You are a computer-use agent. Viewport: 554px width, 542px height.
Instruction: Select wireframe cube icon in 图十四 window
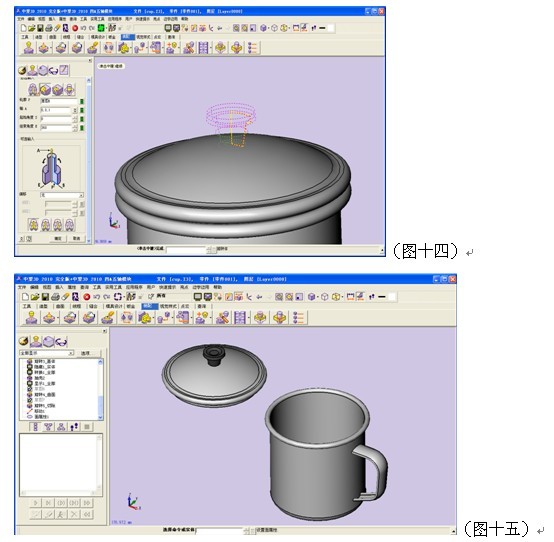pos(274,28)
